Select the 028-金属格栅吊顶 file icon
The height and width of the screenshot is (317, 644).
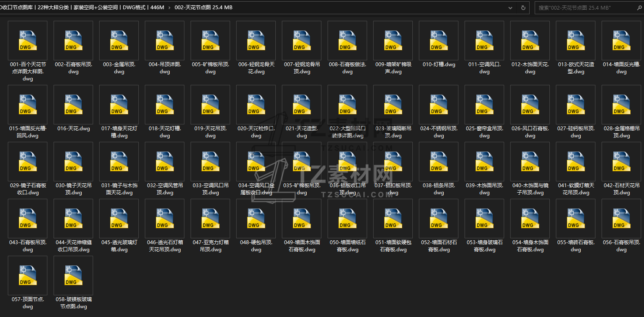621,105
